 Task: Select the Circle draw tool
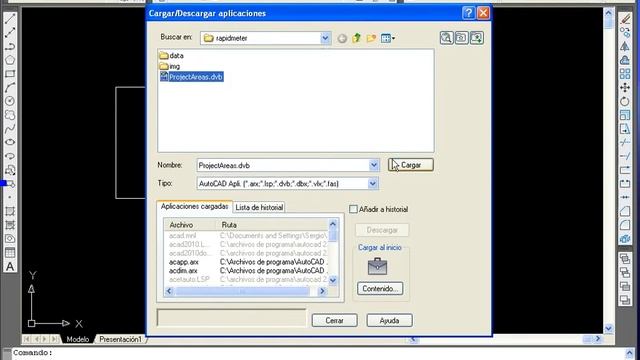[10, 101]
